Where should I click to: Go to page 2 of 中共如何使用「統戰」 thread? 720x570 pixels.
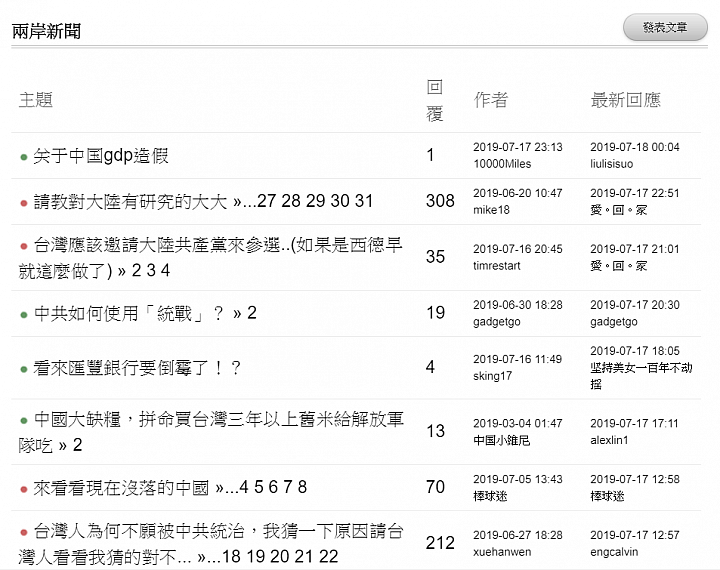coord(252,313)
